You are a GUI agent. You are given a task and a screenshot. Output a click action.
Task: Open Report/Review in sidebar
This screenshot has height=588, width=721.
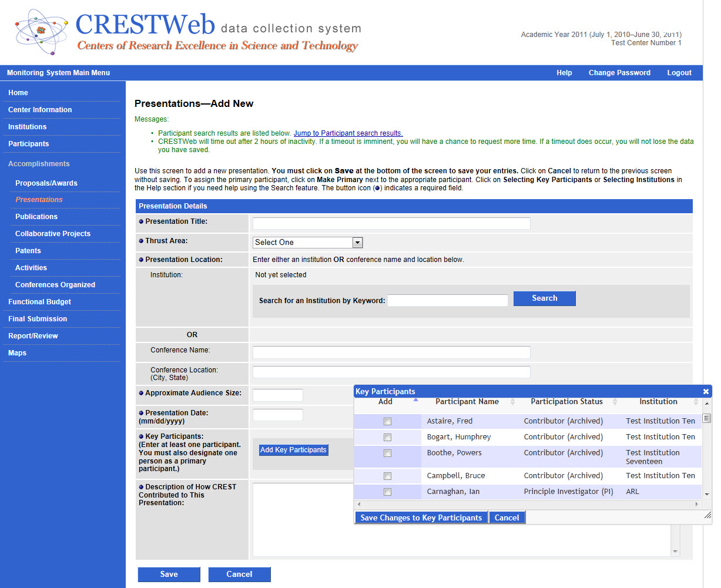coord(33,336)
